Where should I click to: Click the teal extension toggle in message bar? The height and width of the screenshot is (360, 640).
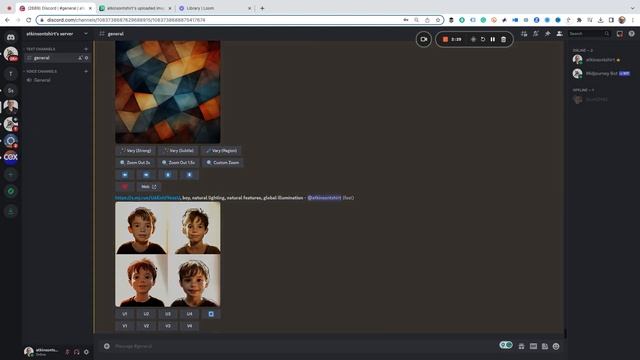click(506, 345)
